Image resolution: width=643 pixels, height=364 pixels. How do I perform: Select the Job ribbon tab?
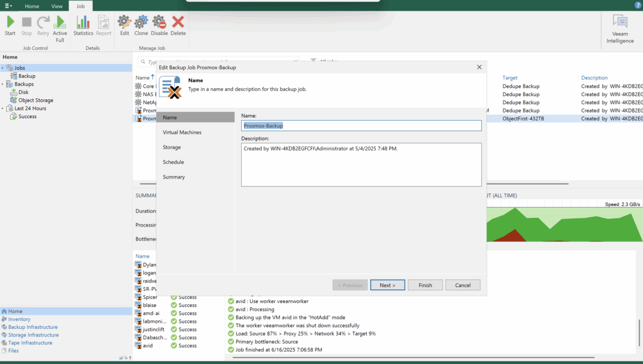80,6
